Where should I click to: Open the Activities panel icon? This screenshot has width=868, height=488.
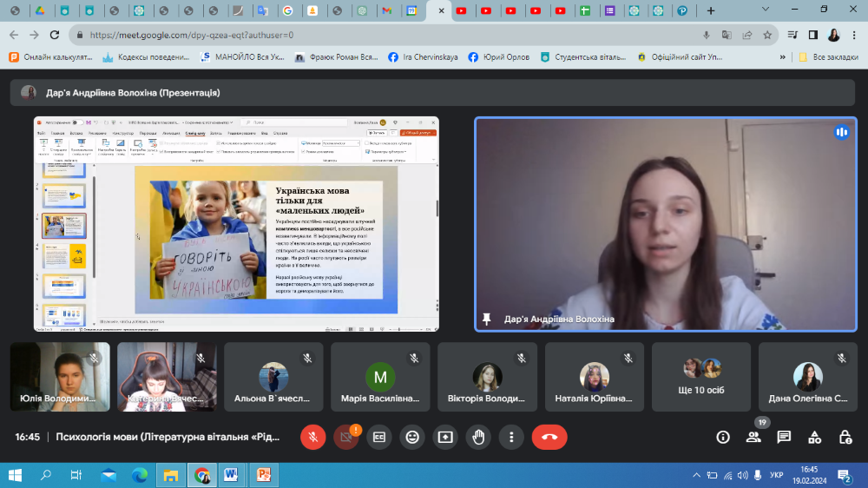tap(814, 437)
